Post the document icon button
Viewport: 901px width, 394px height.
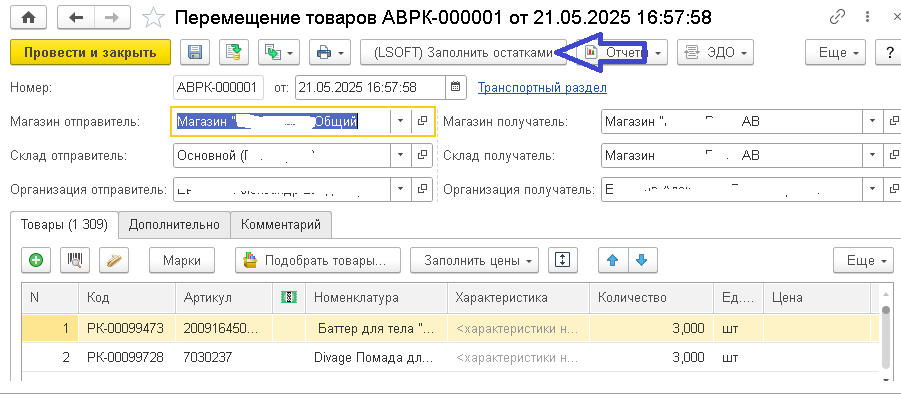click(233, 53)
